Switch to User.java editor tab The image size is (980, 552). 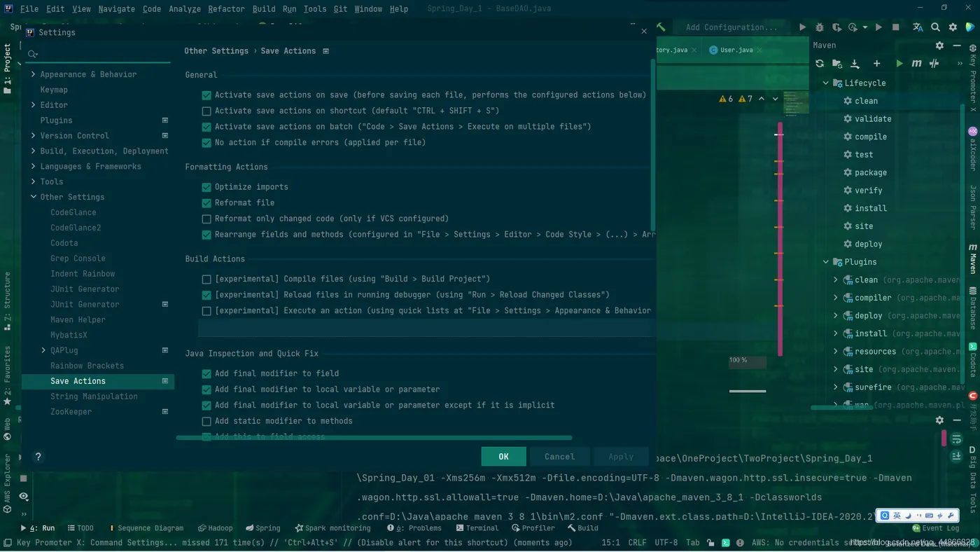[735, 50]
